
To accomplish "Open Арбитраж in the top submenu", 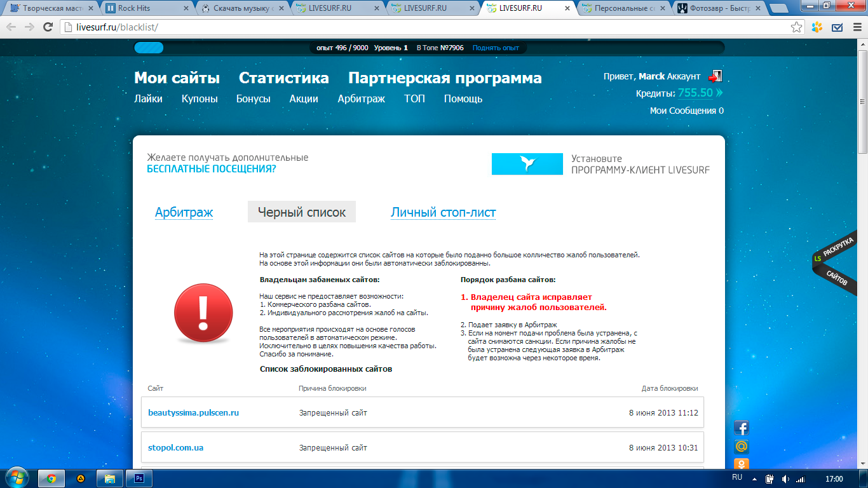I will pyautogui.click(x=361, y=99).
